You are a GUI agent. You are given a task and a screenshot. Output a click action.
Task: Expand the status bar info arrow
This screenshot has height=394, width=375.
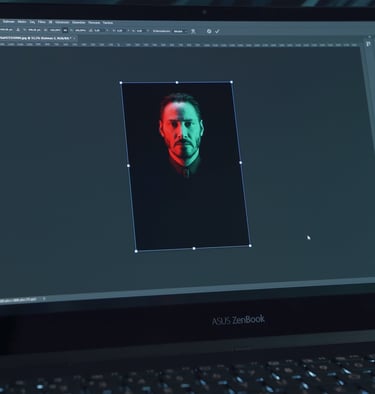[x=44, y=299]
